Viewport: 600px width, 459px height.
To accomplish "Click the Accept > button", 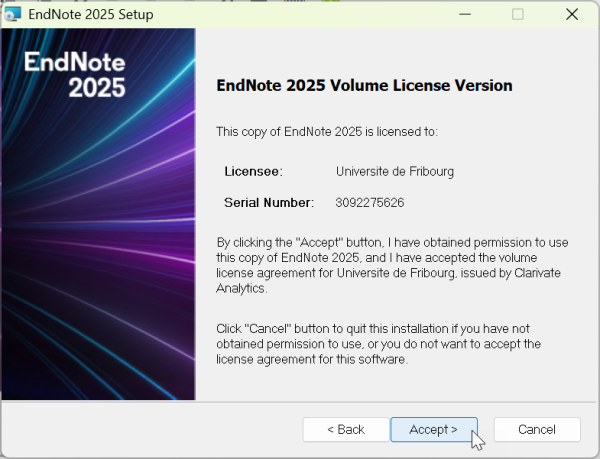I will pyautogui.click(x=434, y=430).
